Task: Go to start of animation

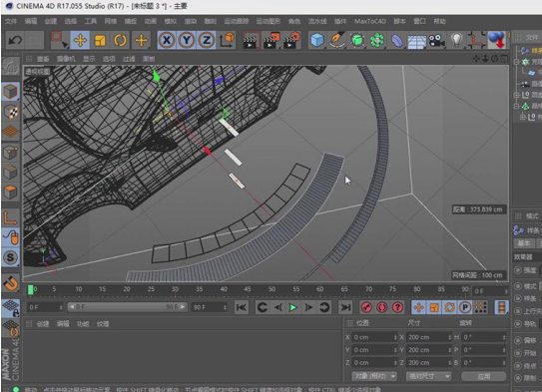Action: 241,307
